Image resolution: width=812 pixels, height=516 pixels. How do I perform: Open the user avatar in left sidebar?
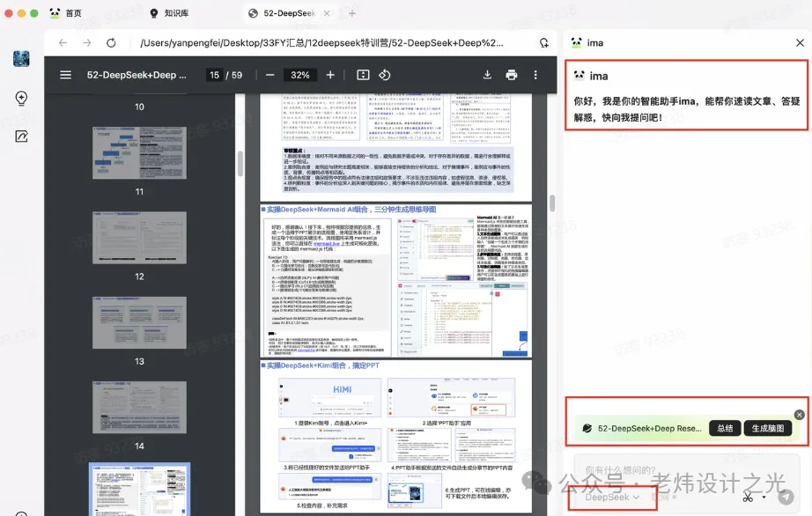pos(21,58)
